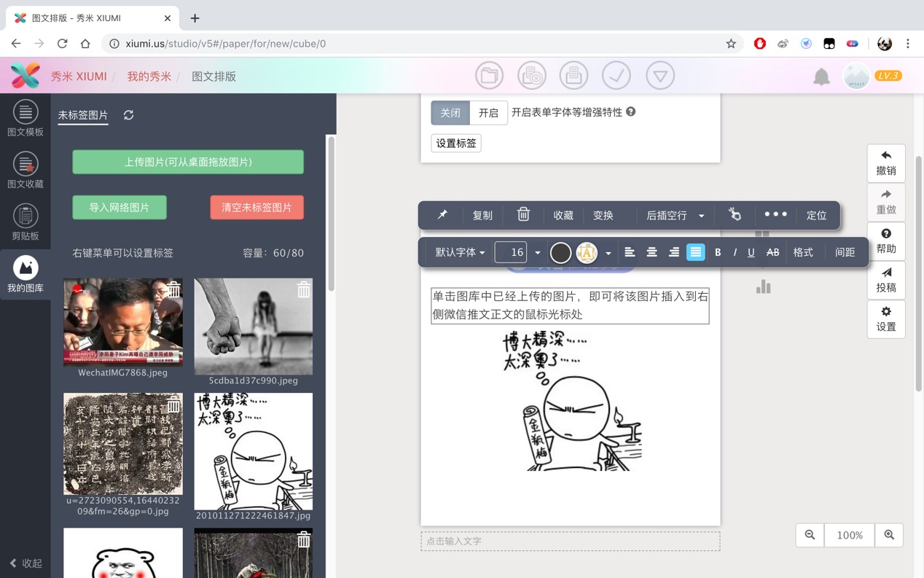924x578 pixels.
Task: Click the zoom in magnifier icon
Action: (889, 535)
